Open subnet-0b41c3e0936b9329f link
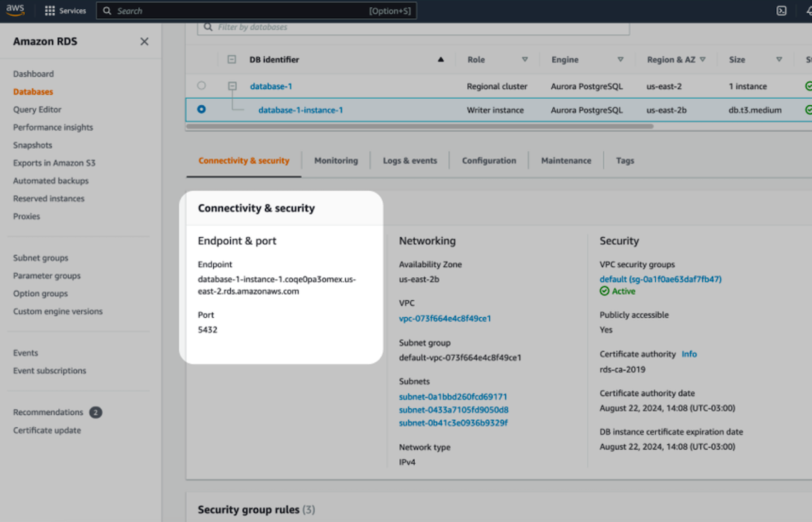This screenshot has height=522, width=812. coord(453,423)
